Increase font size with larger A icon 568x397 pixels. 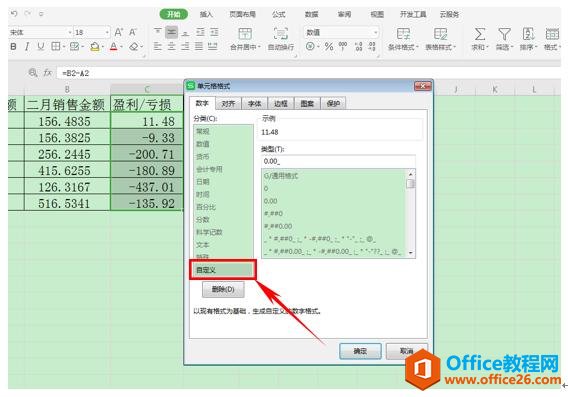tap(118, 32)
